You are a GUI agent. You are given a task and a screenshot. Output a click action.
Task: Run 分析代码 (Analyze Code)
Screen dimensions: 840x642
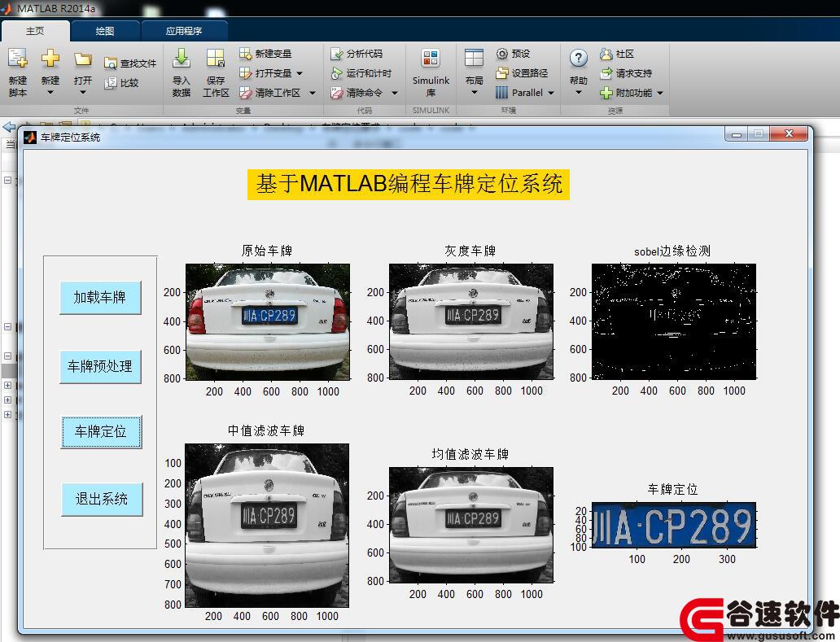357,54
